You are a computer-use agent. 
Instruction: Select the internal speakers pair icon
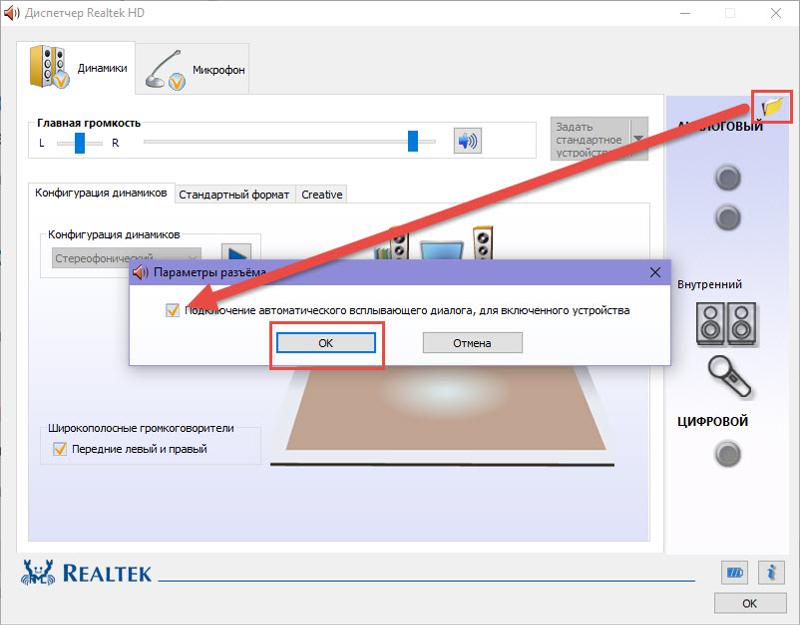click(x=727, y=324)
